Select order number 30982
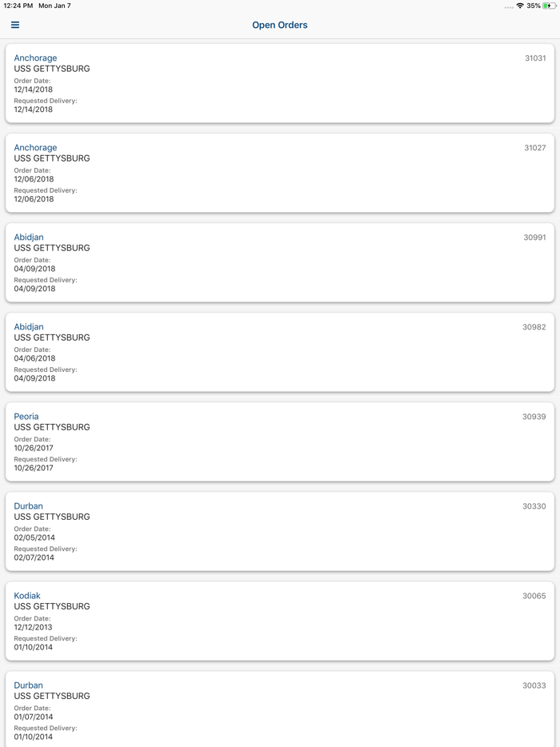Screen dimensions: 560x747 click(534, 327)
